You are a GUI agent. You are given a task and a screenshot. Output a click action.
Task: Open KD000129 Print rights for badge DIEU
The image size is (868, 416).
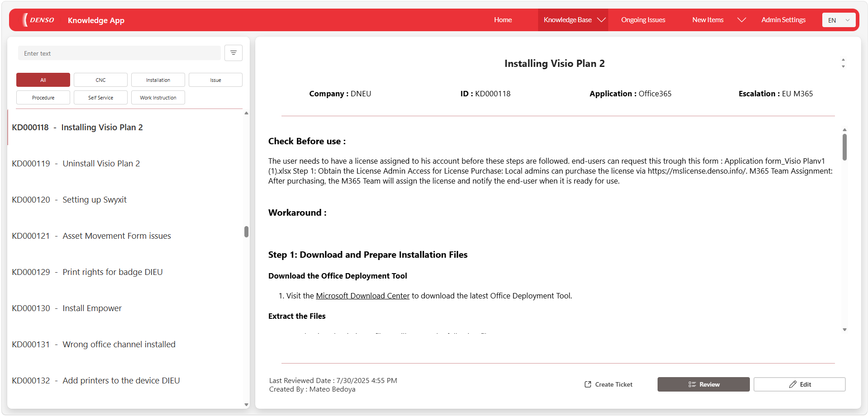125,272
